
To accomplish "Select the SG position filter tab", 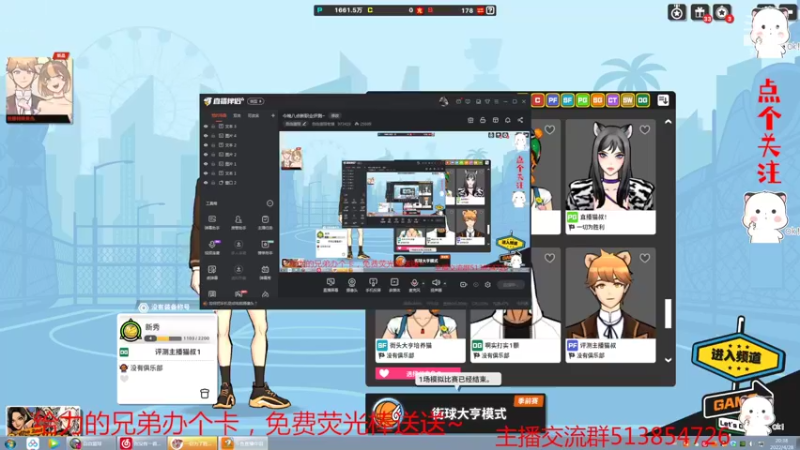I will [597, 101].
